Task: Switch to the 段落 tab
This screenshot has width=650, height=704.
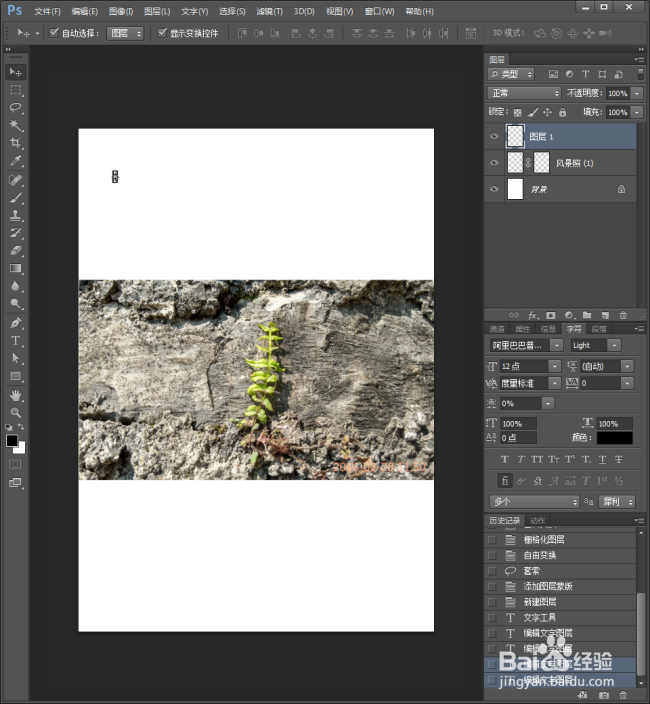Action: (x=599, y=329)
